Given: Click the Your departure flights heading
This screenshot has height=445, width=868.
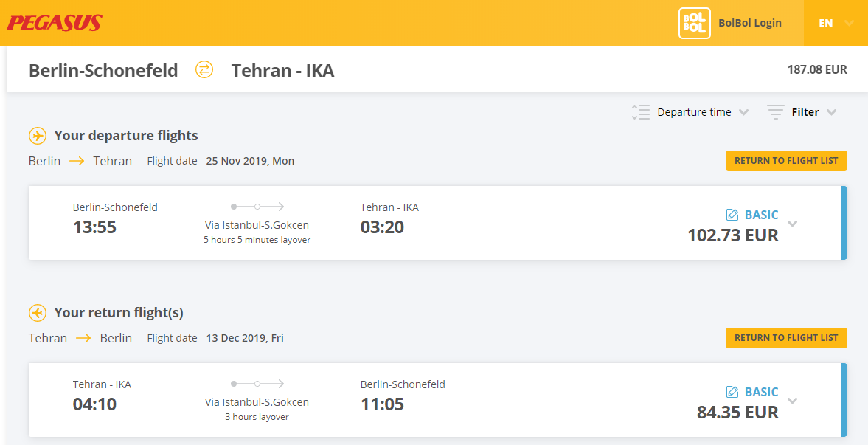Looking at the screenshot, I should point(126,136).
